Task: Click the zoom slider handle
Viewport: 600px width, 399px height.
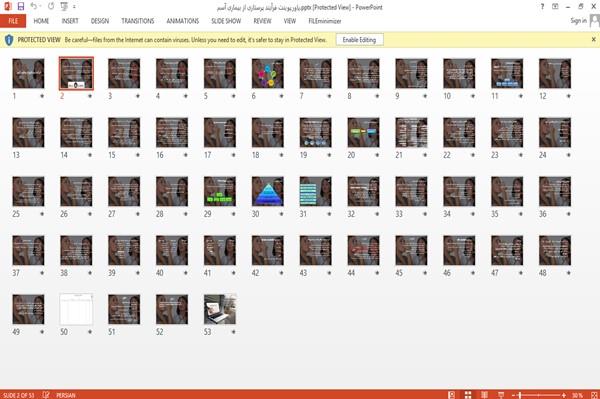Action: [520, 395]
